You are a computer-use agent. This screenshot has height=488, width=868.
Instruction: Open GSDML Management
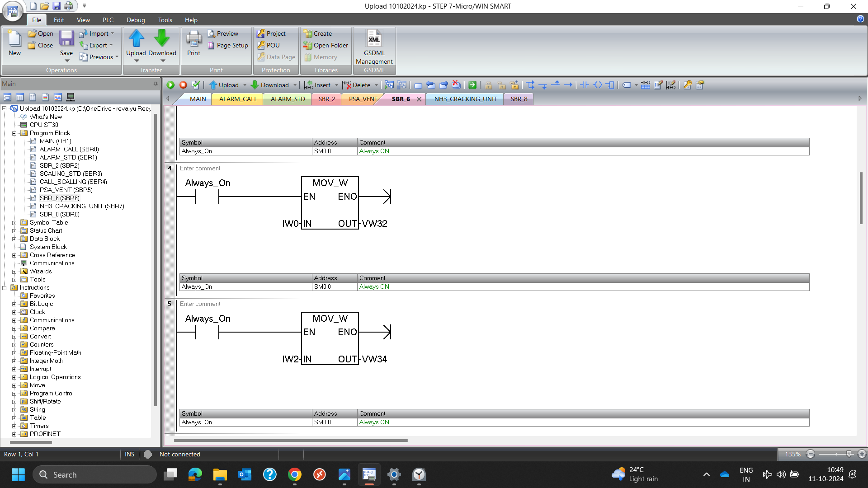[x=374, y=47]
